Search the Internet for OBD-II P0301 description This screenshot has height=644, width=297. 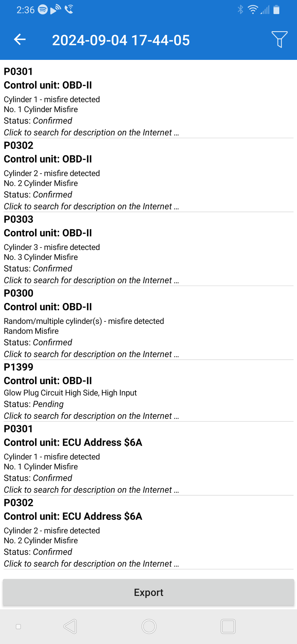coord(91,133)
